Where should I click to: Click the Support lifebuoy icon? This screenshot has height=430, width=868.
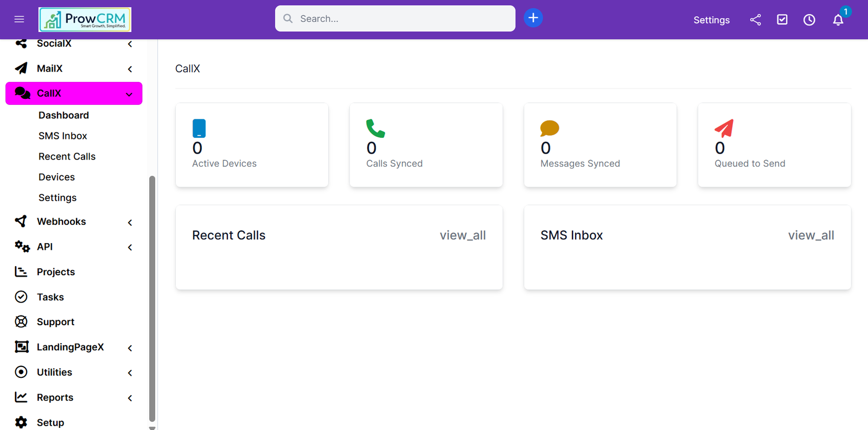(x=21, y=321)
